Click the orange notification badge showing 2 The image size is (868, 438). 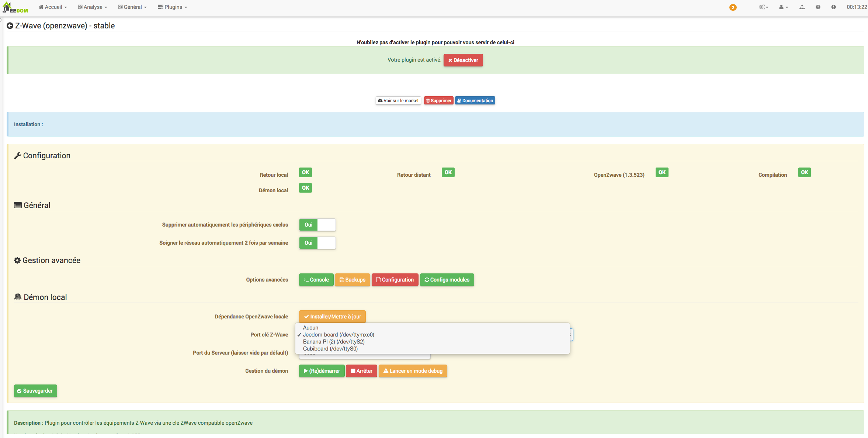(733, 7)
